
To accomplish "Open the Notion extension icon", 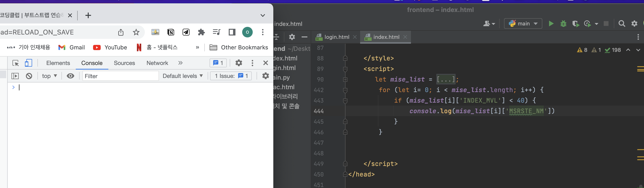I will point(171,32).
